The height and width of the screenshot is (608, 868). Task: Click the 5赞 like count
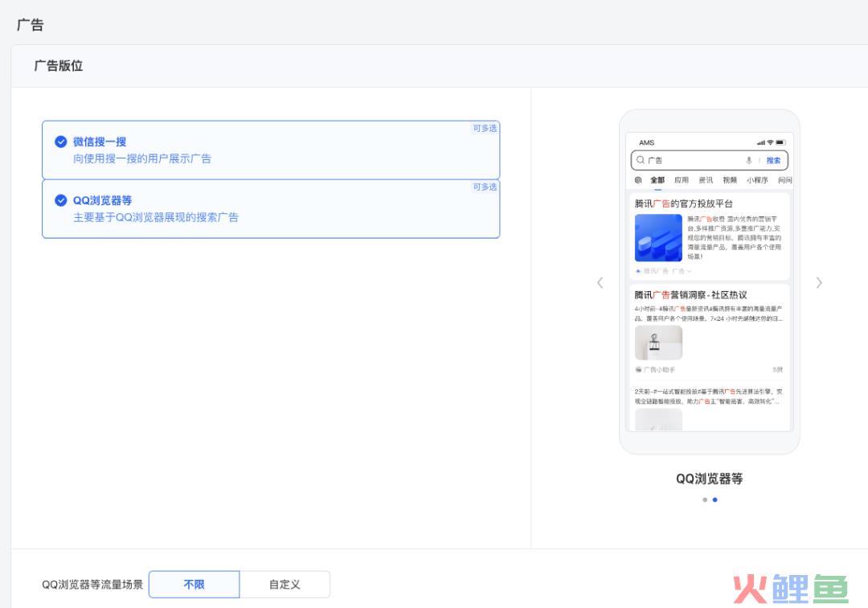tap(778, 369)
